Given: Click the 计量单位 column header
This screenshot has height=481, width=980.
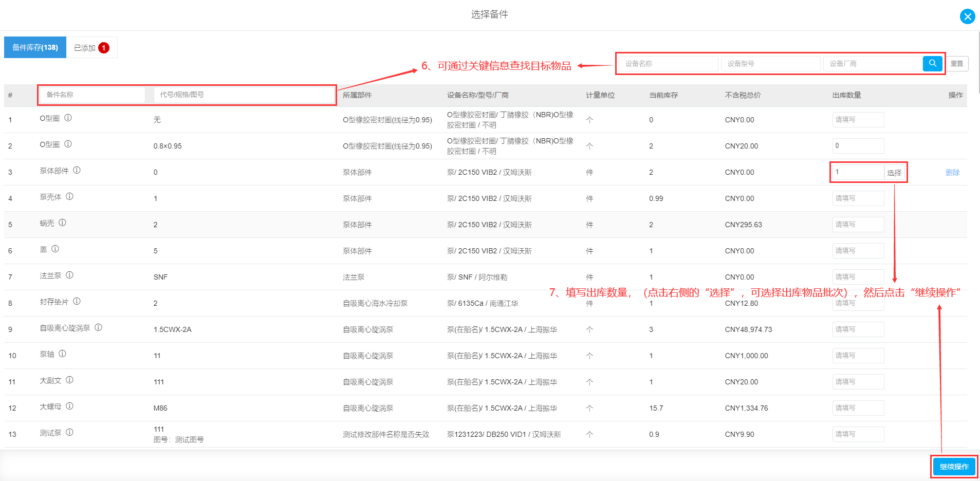Looking at the screenshot, I should (x=600, y=95).
